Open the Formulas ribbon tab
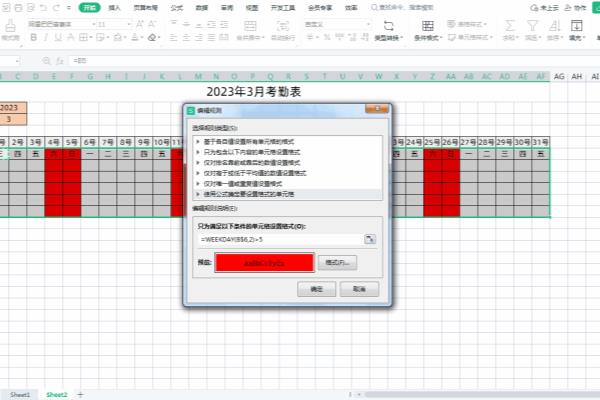600x400 pixels. point(176,7)
